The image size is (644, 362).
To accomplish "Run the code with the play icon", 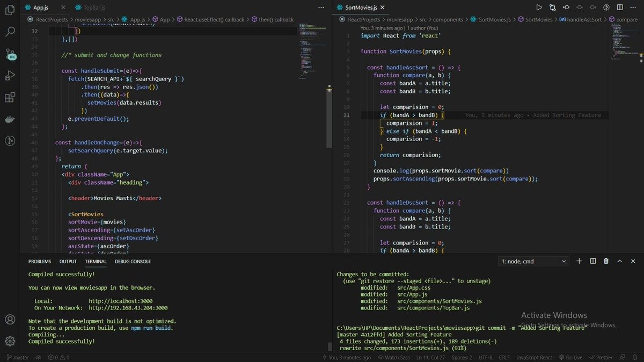I will tap(539, 8).
